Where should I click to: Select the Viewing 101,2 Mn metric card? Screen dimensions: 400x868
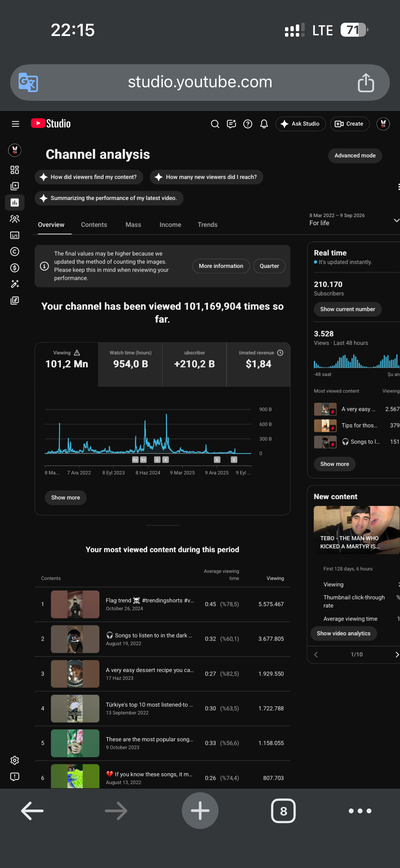67,364
